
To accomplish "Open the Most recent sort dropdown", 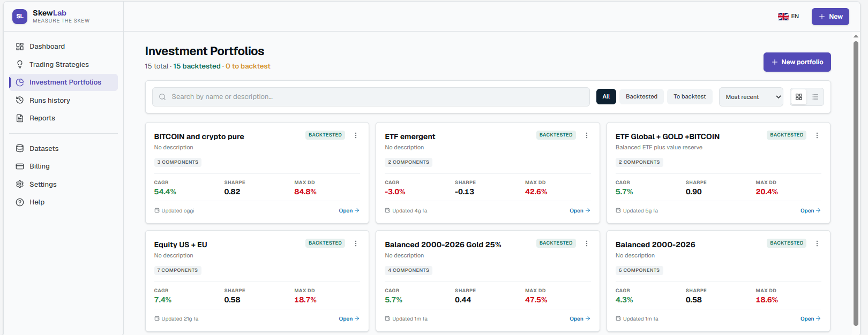I will (x=751, y=97).
